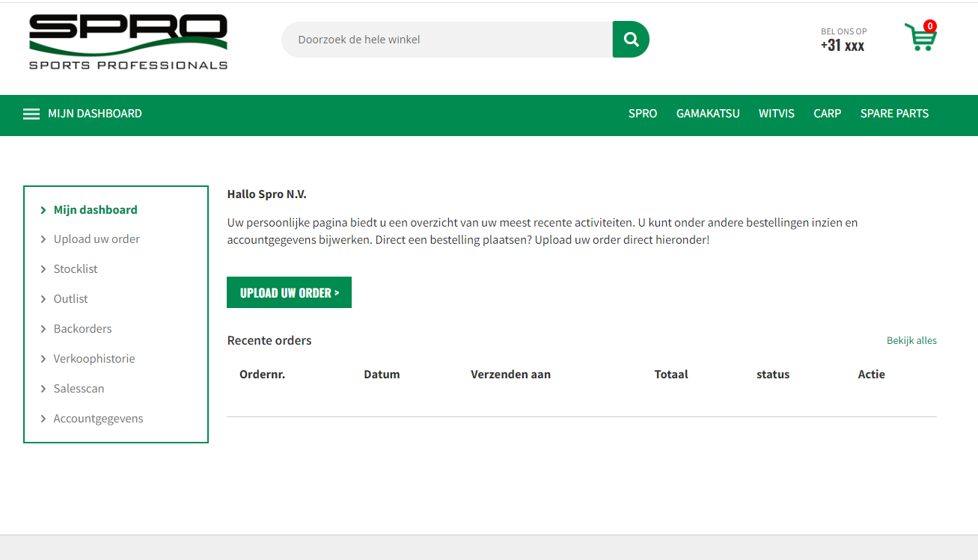Open Verkoophistorie from the sidebar
This screenshot has height=560, width=978.
94,359
